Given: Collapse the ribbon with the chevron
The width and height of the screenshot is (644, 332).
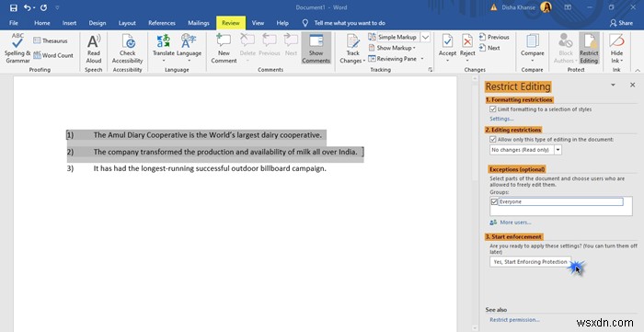Looking at the screenshot, I should pos(638,70).
